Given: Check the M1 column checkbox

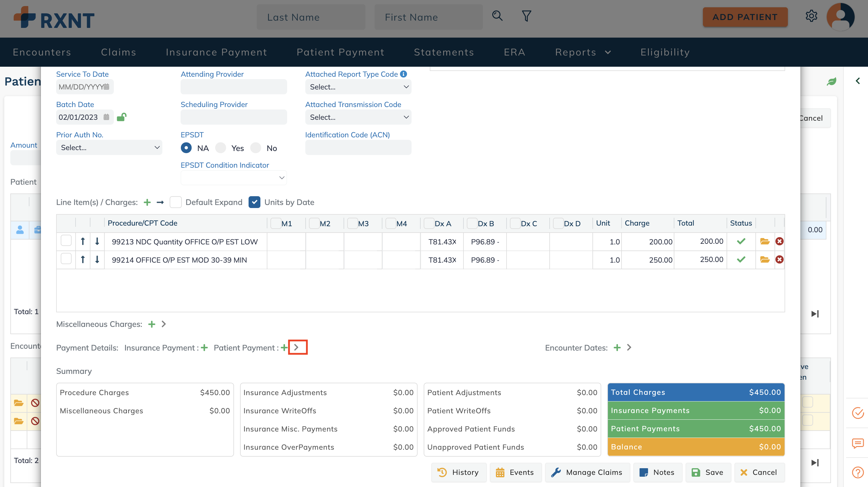Looking at the screenshot, I should [276, 223].
